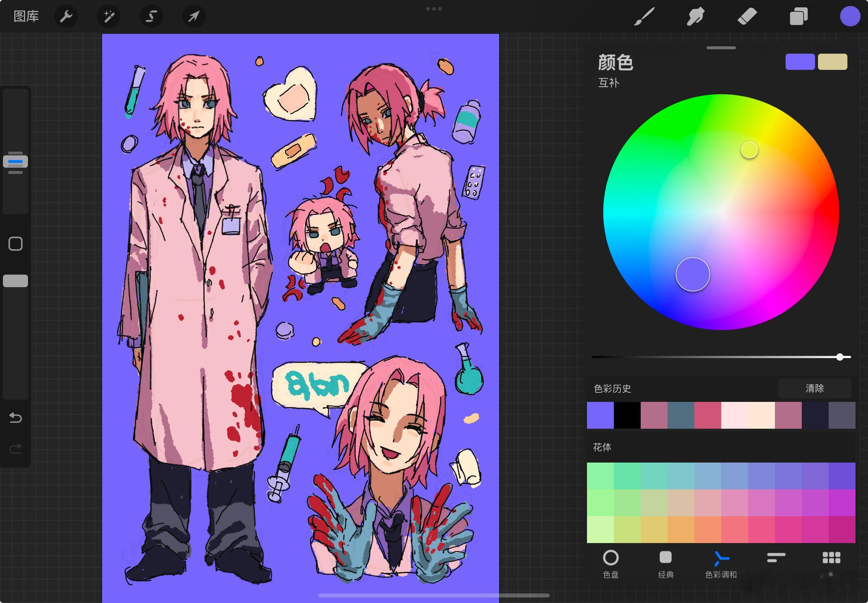The image size is (868, 603).
Task: Switch to the palettes grid tab
Action: click(x=831, y=558)
